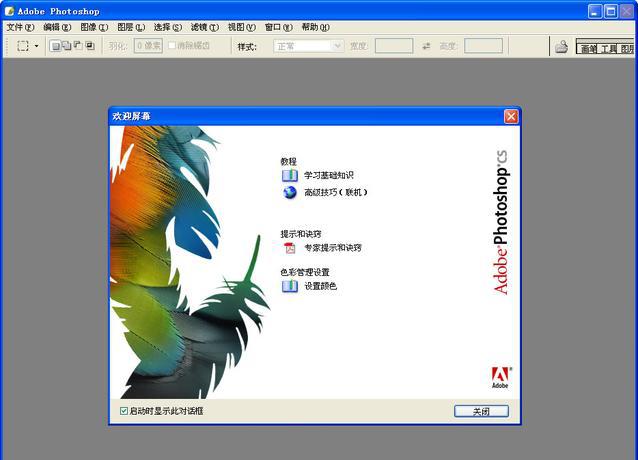Screen dimensions: 638x460
Task: Open the 学习基础知识 tutorial link
Action: [329, 175]
